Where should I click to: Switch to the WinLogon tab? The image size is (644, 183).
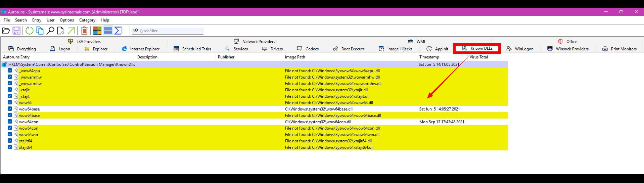pyautogui.click(x=520, y=49)
